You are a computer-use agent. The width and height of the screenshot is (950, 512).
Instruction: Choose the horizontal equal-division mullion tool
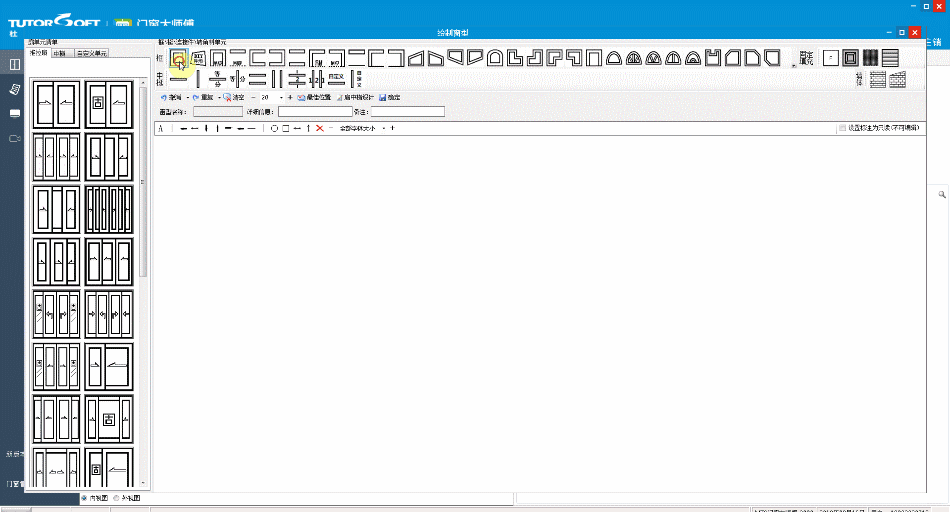[218, 79]
